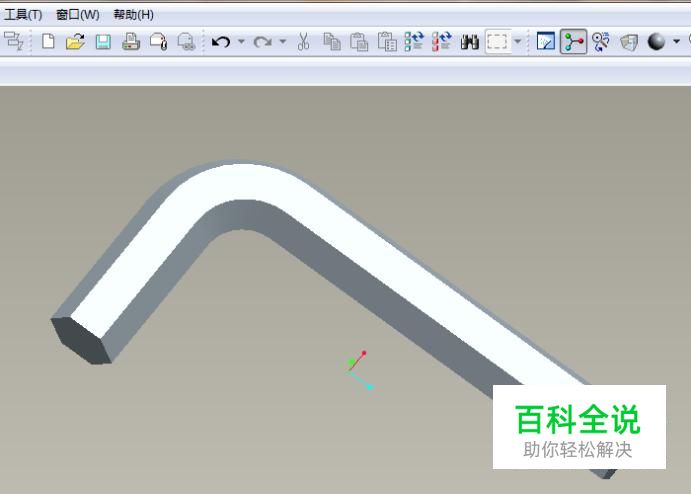This screenshot has width=691, height=494.
Task: Click the Print icon
Action: coord(131,41)
